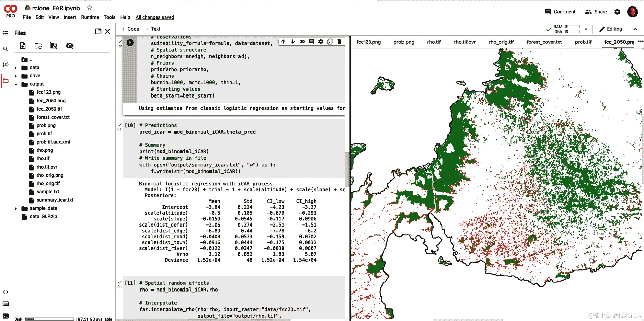Switch to rho_orig.tif tab

click(x=501, y=42)
